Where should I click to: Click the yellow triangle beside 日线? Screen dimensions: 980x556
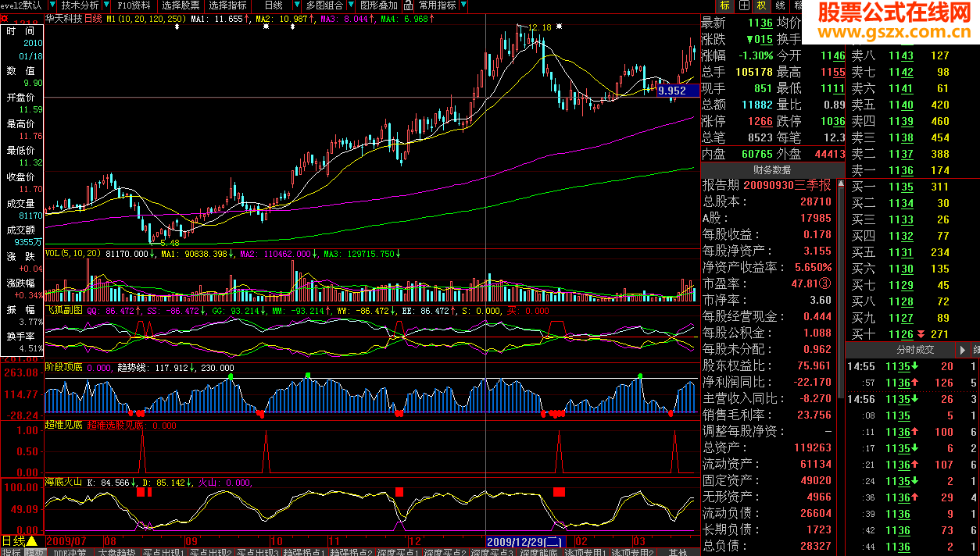tap(32, 540)
